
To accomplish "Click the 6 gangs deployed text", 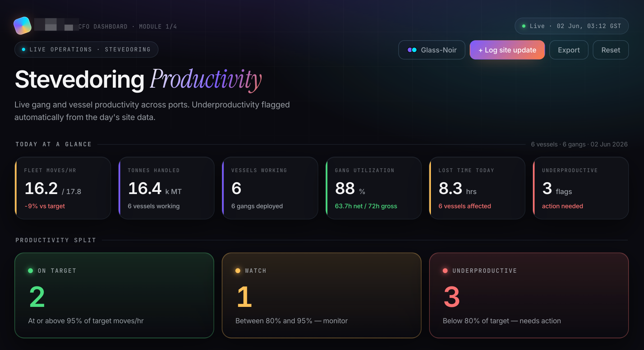I will pyautogui.click(x=257, y=206).
